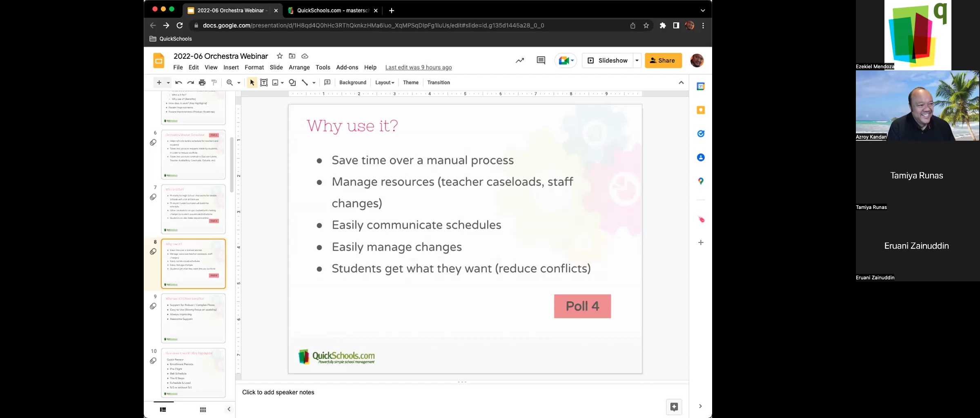Screen dimensions: 980x418
Task: Add a comment using toolbar icon
Action: 327,82
